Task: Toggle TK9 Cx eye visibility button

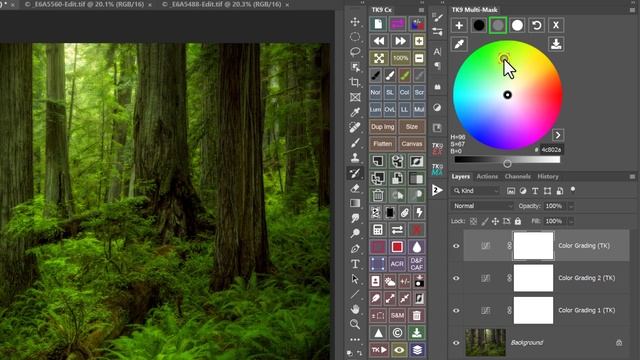Action: [399, 350]
